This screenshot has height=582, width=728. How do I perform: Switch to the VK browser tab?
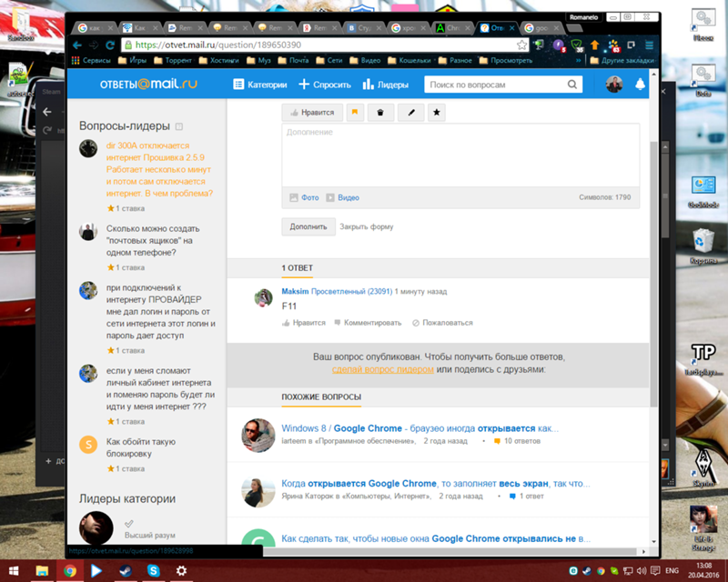pos(365,28)
